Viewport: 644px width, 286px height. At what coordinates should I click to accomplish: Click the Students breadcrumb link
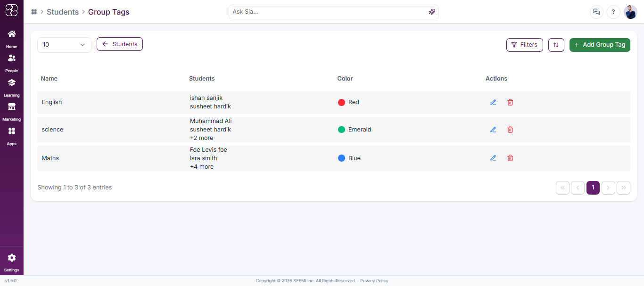tap(63, 12)
